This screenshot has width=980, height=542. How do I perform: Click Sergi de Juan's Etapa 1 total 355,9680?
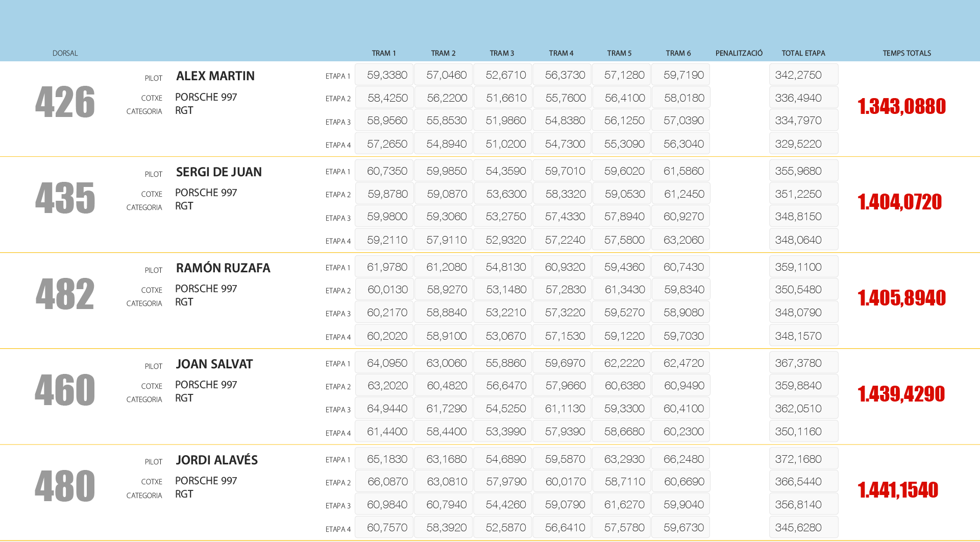pyautogui.click(x=798, y=171)
